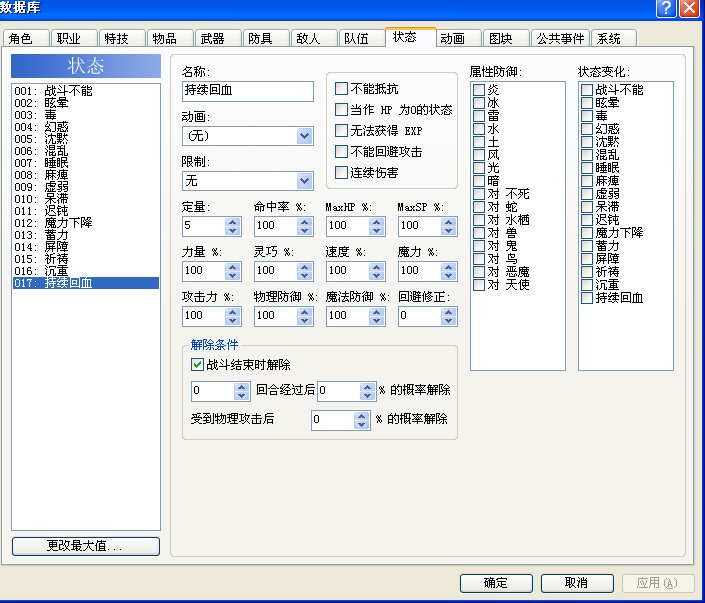The image size is (705, 603).
Task: Open the help question-mark button in title bar
Action: click(x=666, y=9)
